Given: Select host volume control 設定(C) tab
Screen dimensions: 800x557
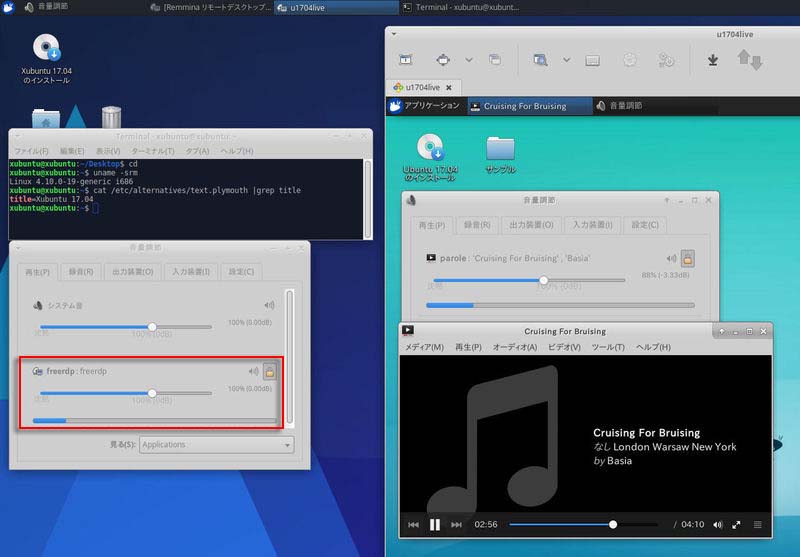Looking at the screenshot, I should pos(241,271).
